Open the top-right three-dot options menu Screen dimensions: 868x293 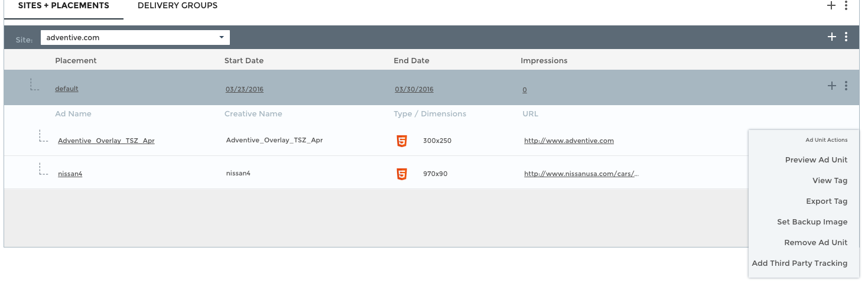(x=846, y=5)
